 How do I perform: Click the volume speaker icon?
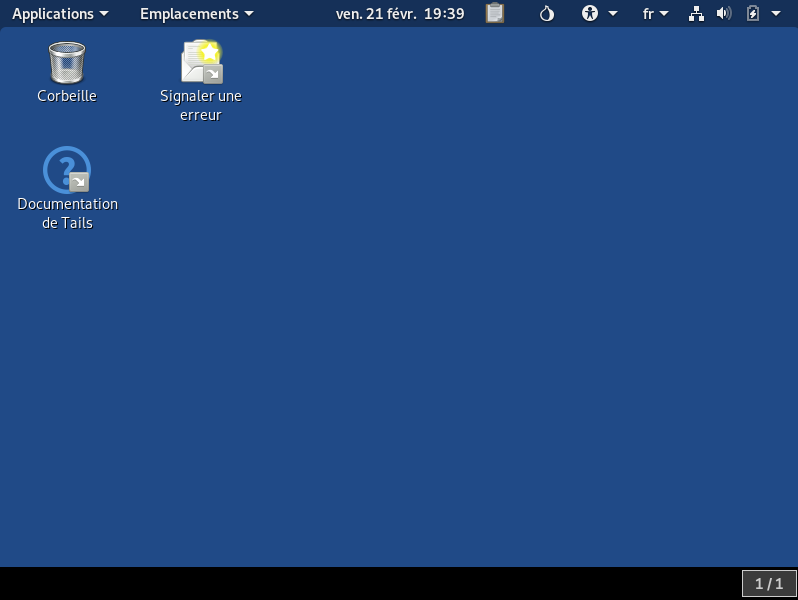point(724,14)
